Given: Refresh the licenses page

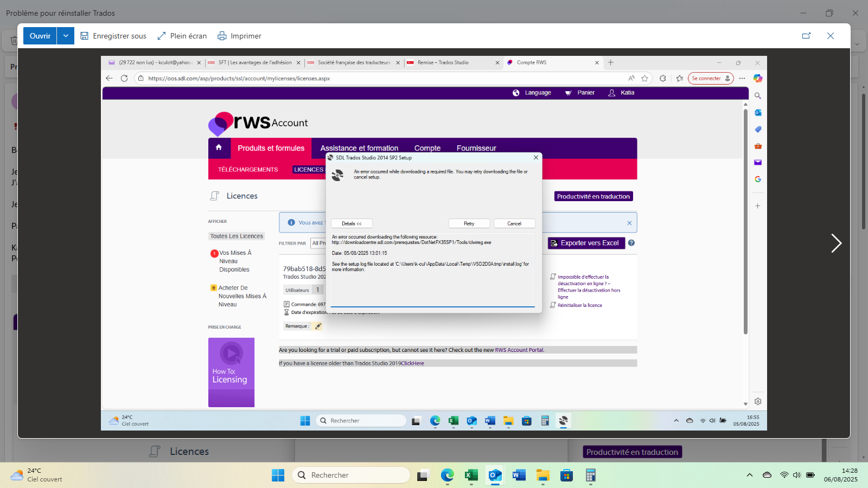Looking at the screenshot, I should click(124, 78).
